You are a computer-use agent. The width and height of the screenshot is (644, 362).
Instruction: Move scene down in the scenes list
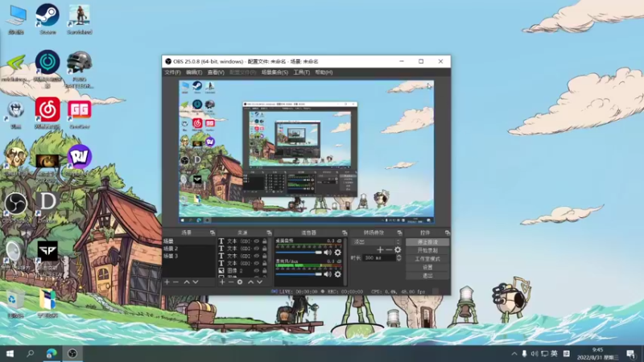196,282
